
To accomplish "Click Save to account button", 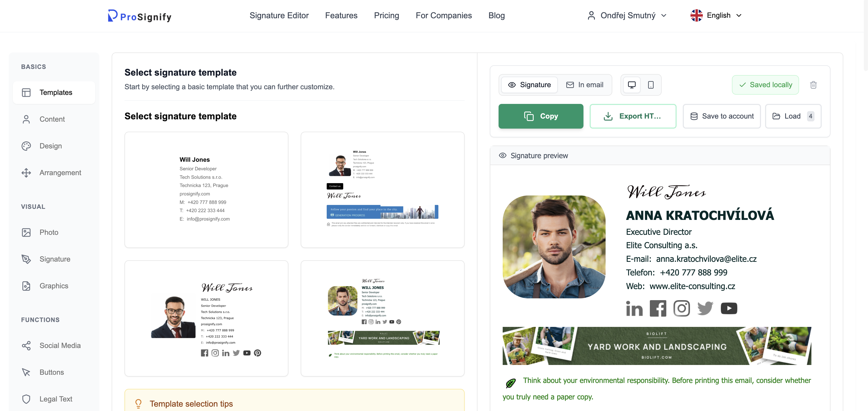I will (722, 116).
